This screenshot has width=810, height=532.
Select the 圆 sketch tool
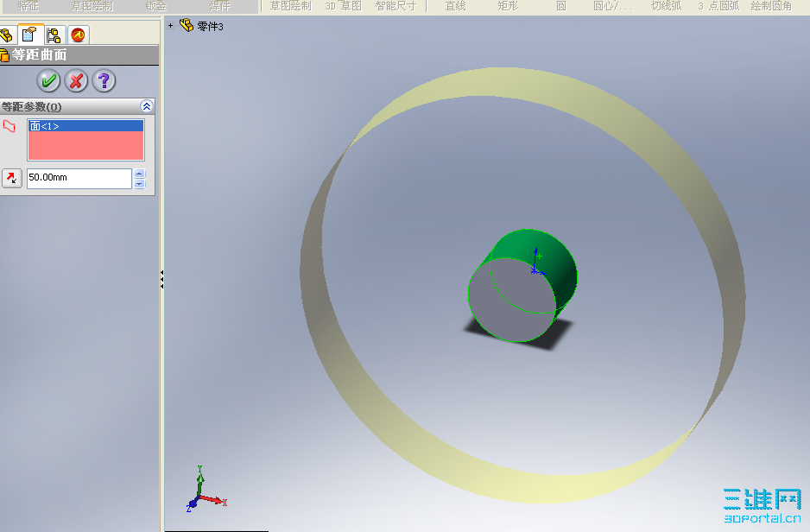coord(561,6)
